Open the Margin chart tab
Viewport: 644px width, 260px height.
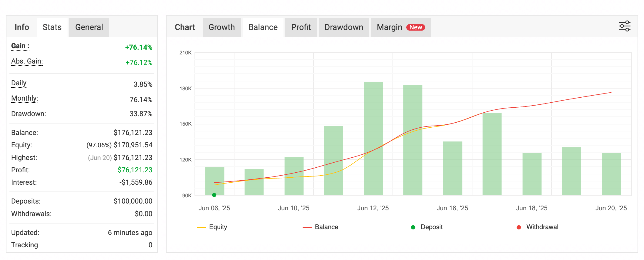[x=389, y=27]
